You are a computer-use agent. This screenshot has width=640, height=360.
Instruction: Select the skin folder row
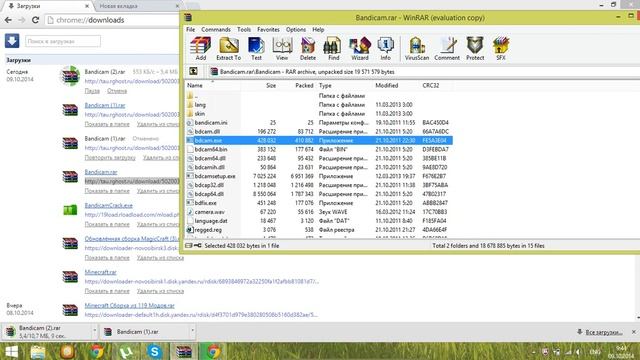[319, 113]
